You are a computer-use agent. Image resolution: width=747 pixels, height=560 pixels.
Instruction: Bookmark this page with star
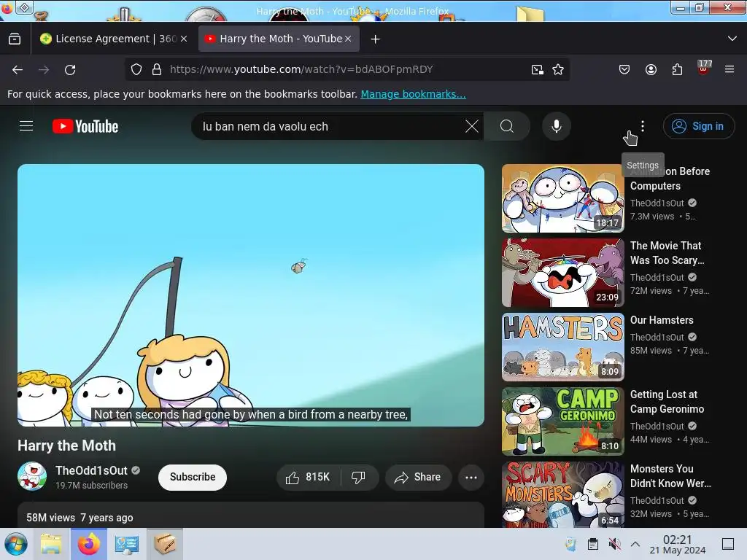pos(558,69)
